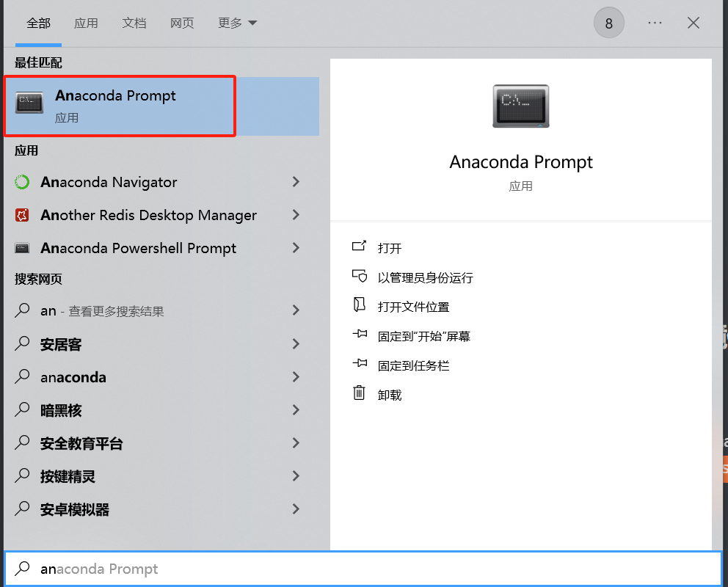The width and height of the screenshot is (728, 587).
Task: Expand the anaconda web suggestion chevron
Action: click(296, 377)
